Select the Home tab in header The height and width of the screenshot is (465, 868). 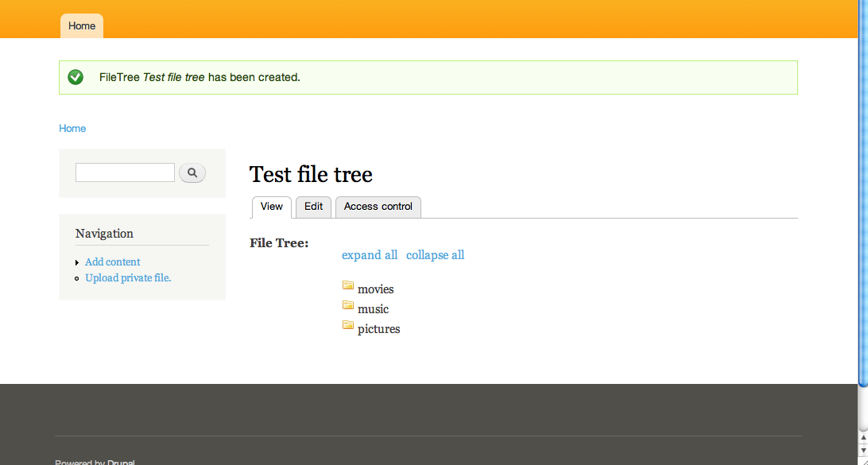82,26
